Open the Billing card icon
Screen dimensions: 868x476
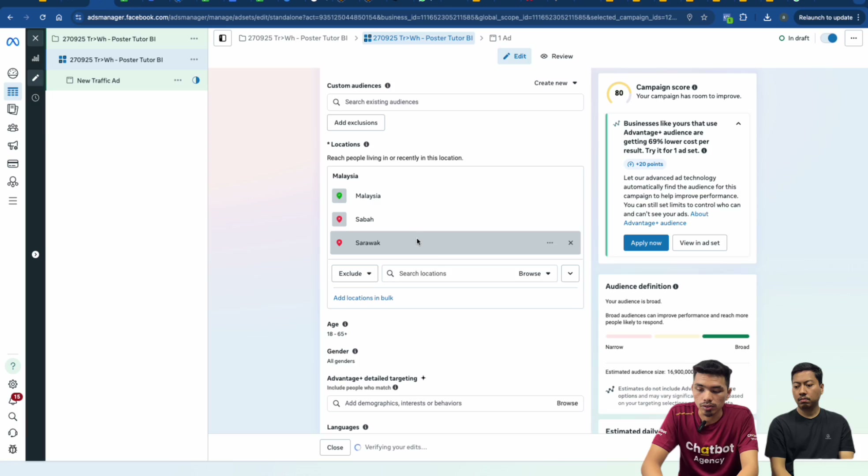click(x=13, y=164)
